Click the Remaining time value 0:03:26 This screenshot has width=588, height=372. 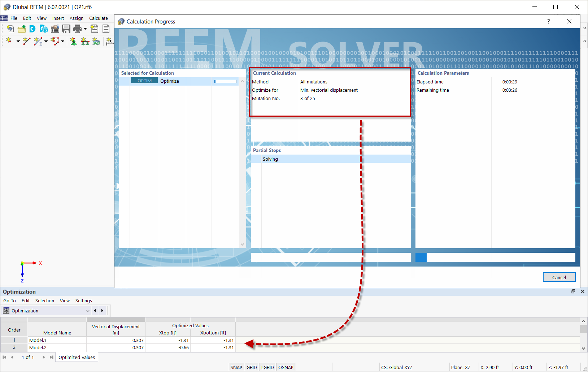click(510, 90)
